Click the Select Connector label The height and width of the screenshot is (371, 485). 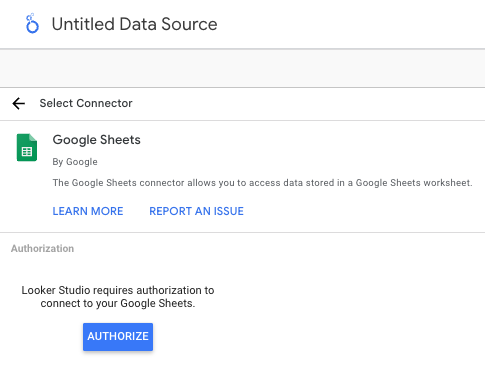(x=86, y=103)
